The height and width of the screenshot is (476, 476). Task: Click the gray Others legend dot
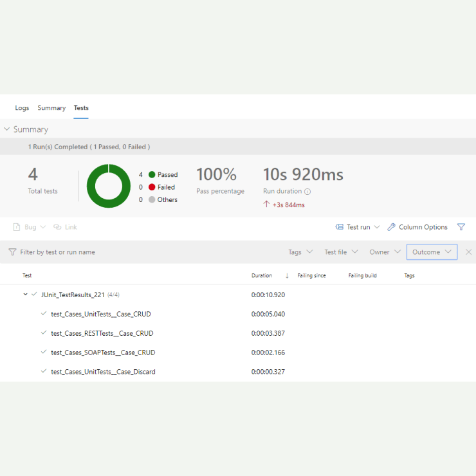click(x=152, y=199)
